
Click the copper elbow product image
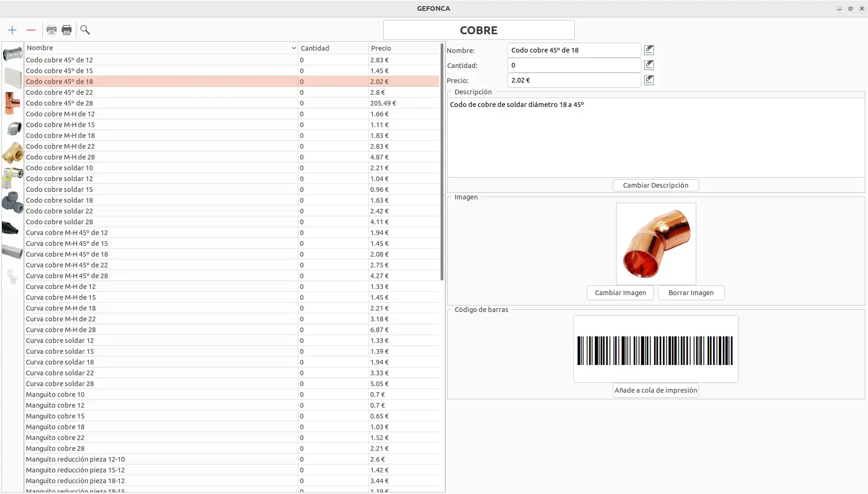click(656, 243)
